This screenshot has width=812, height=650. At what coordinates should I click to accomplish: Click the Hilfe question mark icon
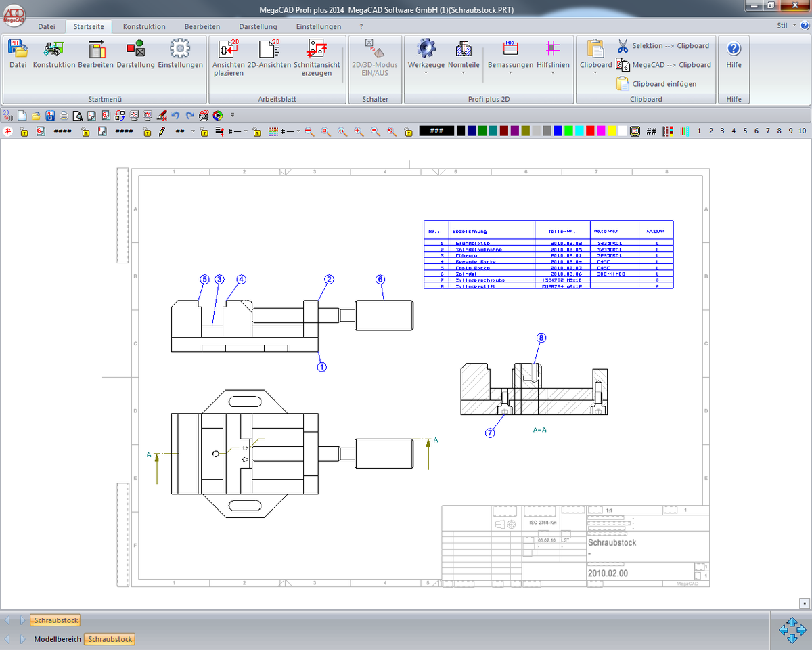coord(734,49)
